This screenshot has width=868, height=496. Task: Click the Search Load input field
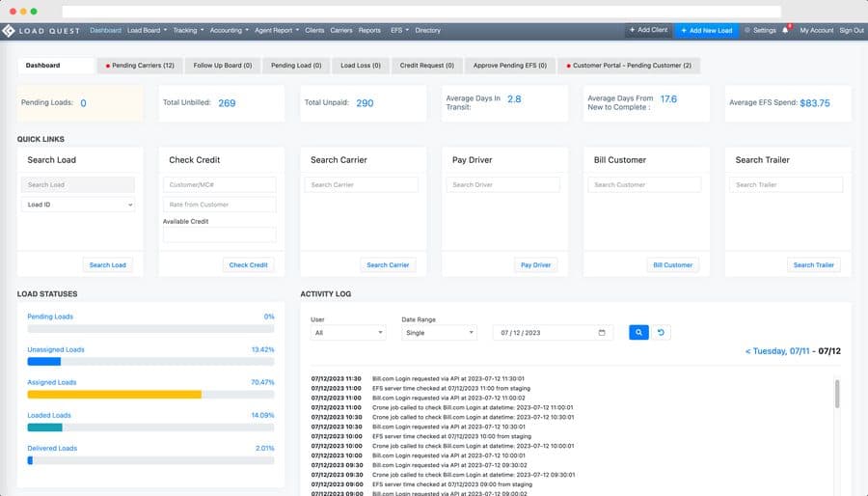[78, 184]
